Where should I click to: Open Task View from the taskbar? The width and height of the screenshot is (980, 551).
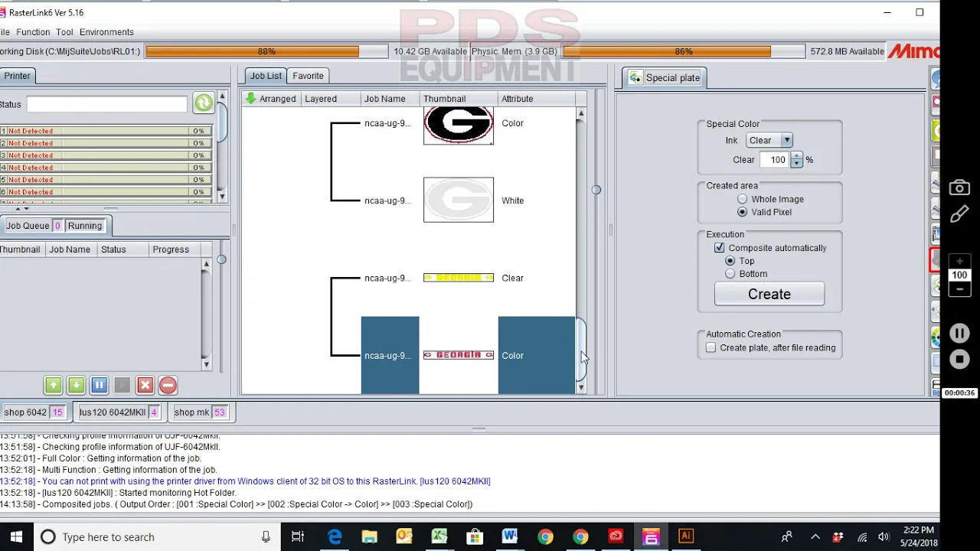click(x=298, y=536)
